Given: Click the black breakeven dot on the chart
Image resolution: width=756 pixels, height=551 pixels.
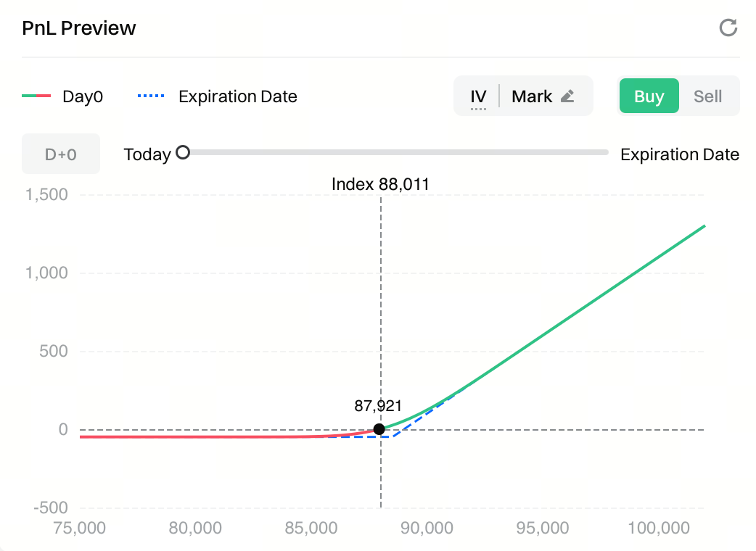Looking at the screenshot, I should coord(379,429).
